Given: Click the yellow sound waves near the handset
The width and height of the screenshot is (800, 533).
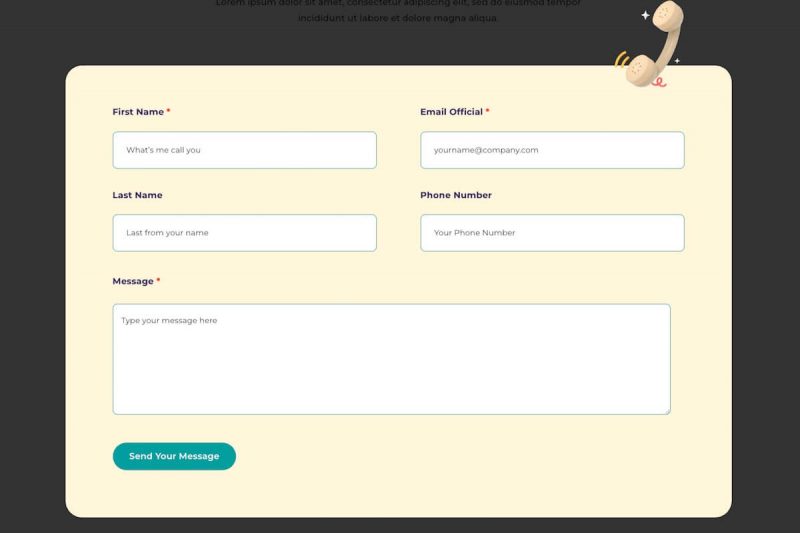Looking at the screenshot, I should tap(620, 59).
